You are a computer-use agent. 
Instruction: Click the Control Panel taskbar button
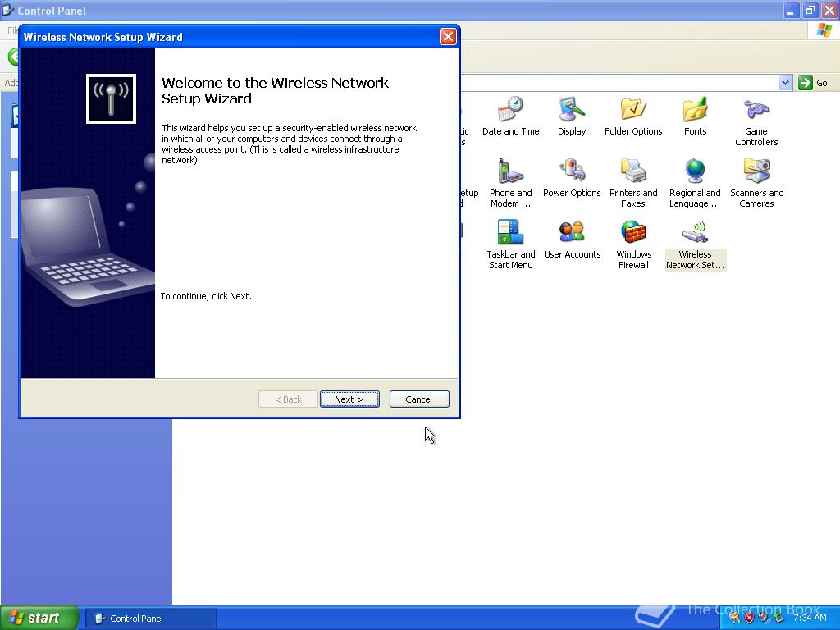pyautogui.click(x=151, y=619)
